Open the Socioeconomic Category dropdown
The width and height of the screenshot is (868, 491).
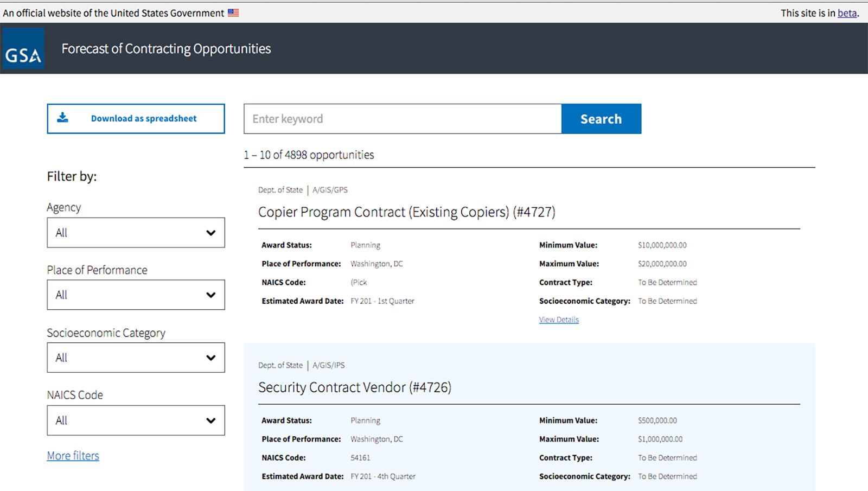136,358
